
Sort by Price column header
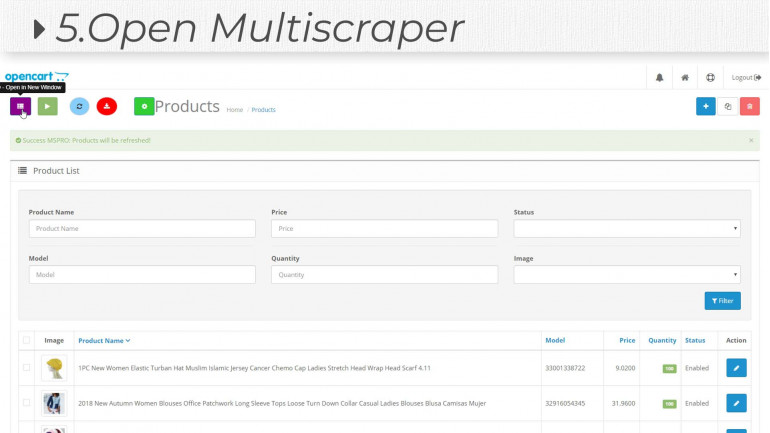627,340
